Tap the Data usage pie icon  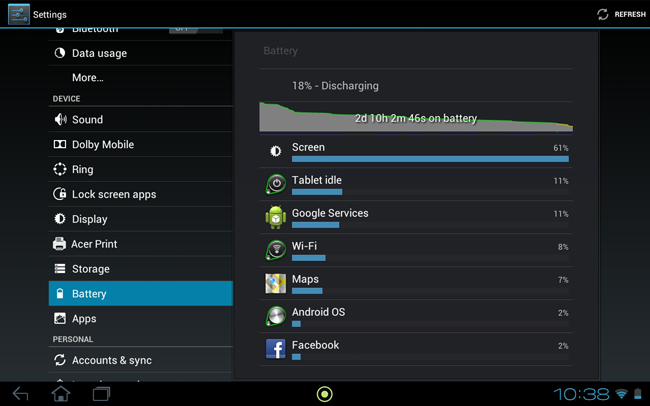pos(60,53)
